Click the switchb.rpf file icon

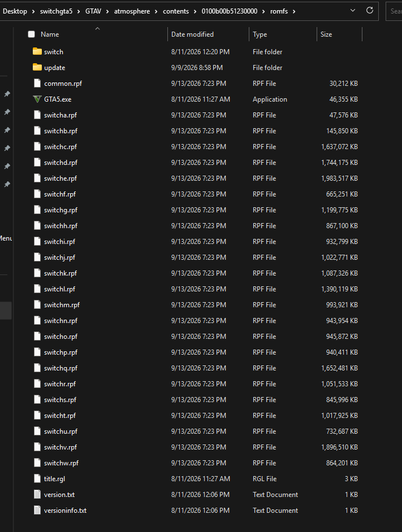(37, 130)
